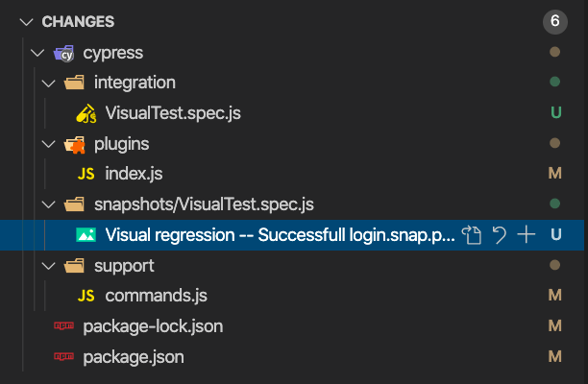The image size is (588, 384).
Task: Open the package.json change
Action: click(134, 357)
